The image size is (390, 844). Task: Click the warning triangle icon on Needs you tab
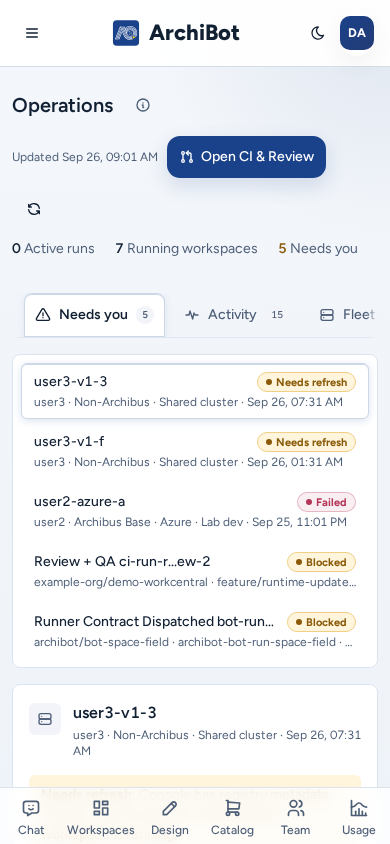[x=43, y=315]
